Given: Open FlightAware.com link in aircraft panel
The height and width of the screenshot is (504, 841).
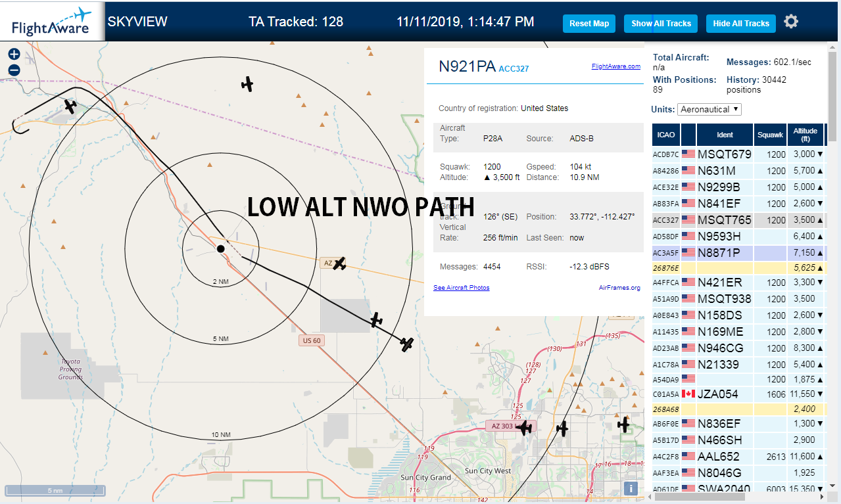Looking at the screenshot, I should pyautogui.click(x=615, y=66).
